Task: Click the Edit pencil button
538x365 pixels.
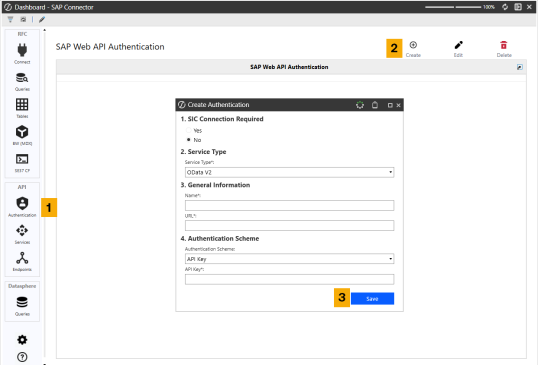Action: click(458, 45)
